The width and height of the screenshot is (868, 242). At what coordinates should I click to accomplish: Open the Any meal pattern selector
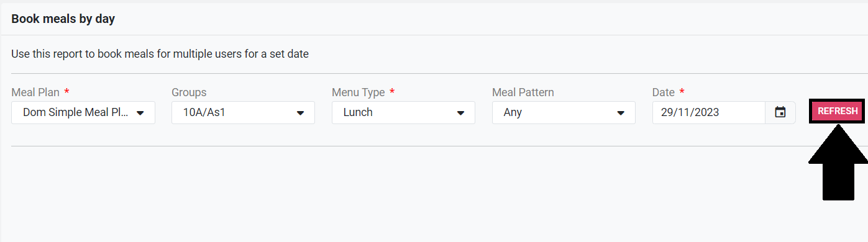click(x=564, y=112)
